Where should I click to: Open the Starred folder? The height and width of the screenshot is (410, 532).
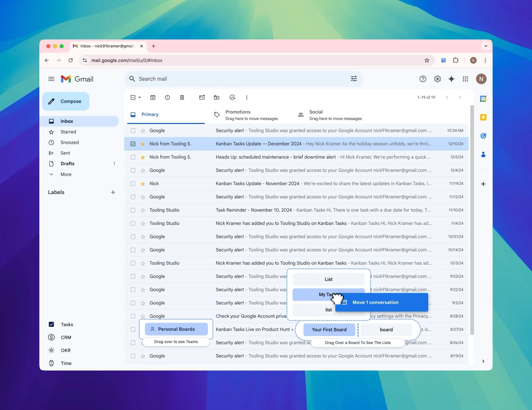coord(68,132)
